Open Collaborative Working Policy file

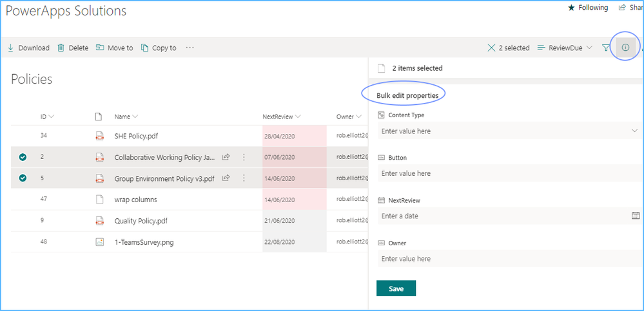pyautogui.click(x=164, y=157)
